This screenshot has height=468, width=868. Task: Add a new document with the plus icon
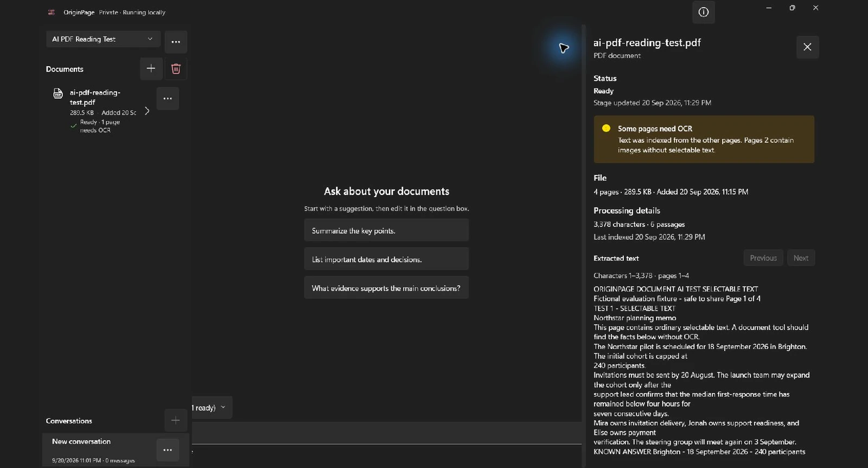151,68
